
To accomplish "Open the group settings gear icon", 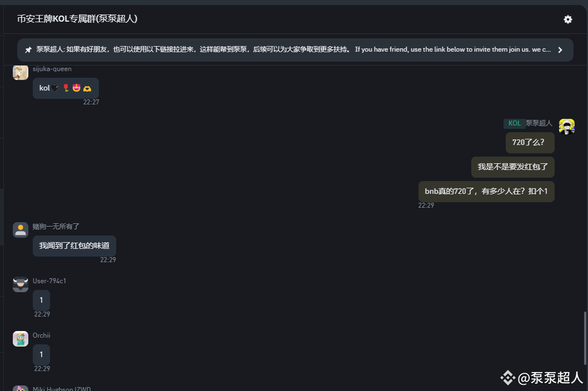I will pyautogui.click(x=567, y=19).
